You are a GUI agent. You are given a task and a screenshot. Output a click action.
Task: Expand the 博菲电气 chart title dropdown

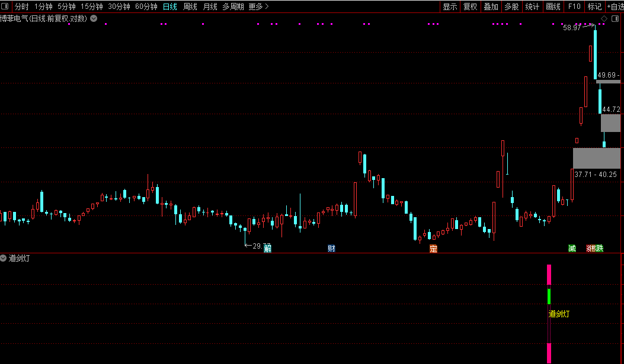pyautogui.click(x=94, y=18)
